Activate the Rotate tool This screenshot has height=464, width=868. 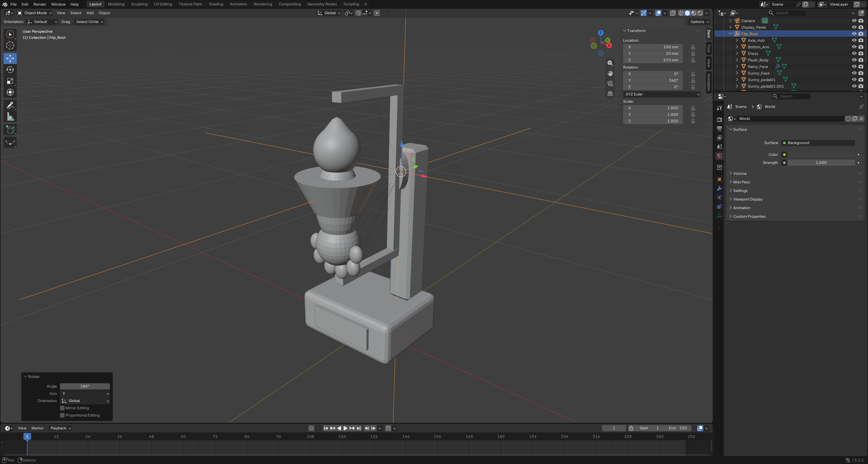[10, 70]
